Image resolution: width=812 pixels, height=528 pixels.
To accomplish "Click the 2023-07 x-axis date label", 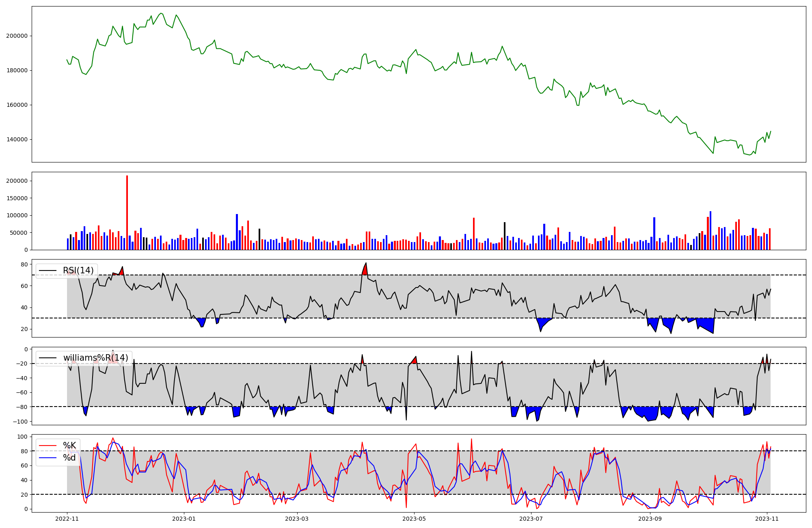I will pos(531,519).
